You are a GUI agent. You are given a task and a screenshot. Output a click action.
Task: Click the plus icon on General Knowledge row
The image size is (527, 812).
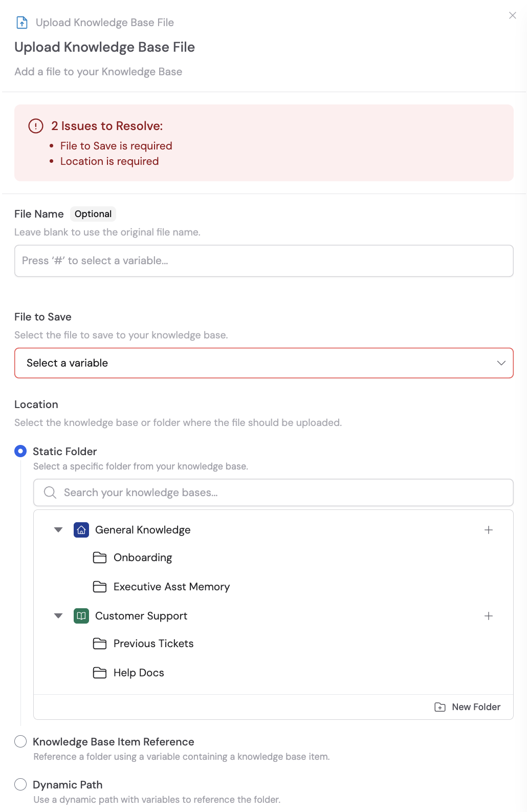489,530
